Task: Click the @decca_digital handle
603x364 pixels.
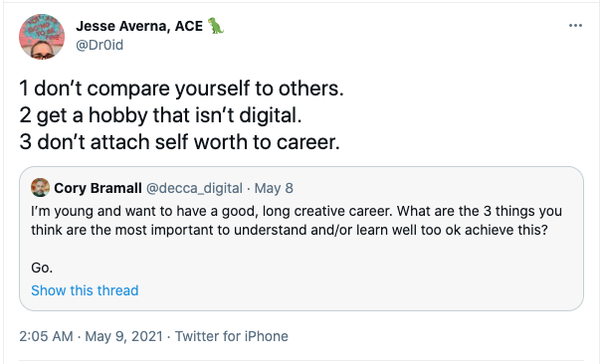Action: 194,188
